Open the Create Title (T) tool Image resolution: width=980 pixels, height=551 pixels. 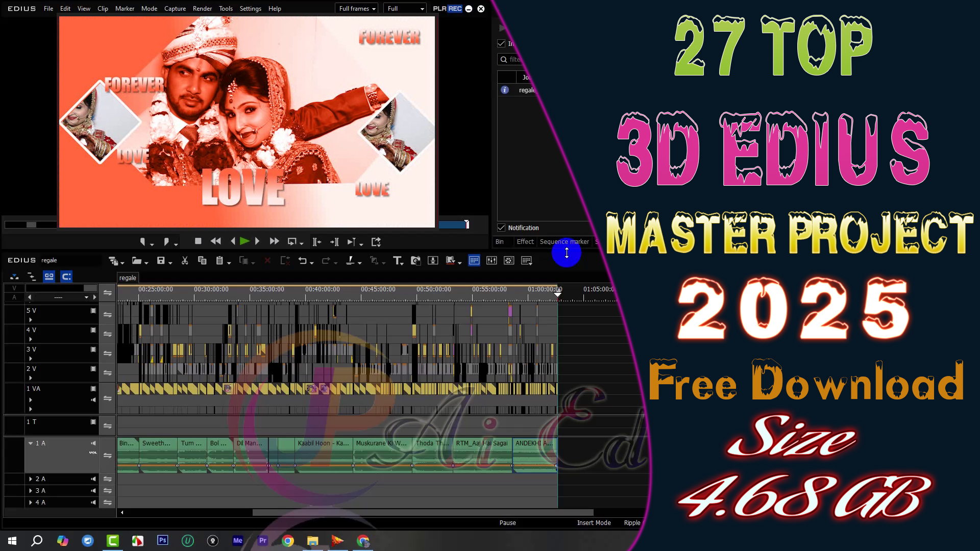[397, 261]
